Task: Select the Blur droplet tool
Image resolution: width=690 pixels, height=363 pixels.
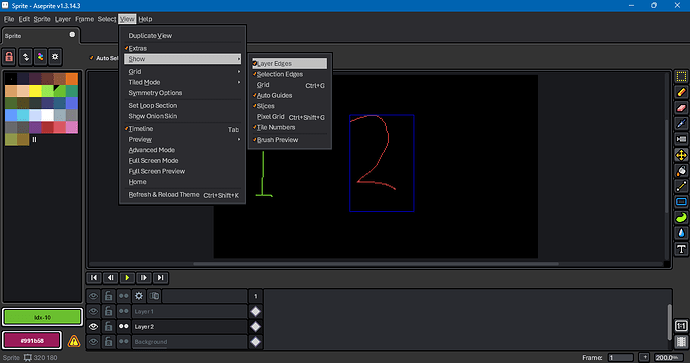Action: coord(681,233)
